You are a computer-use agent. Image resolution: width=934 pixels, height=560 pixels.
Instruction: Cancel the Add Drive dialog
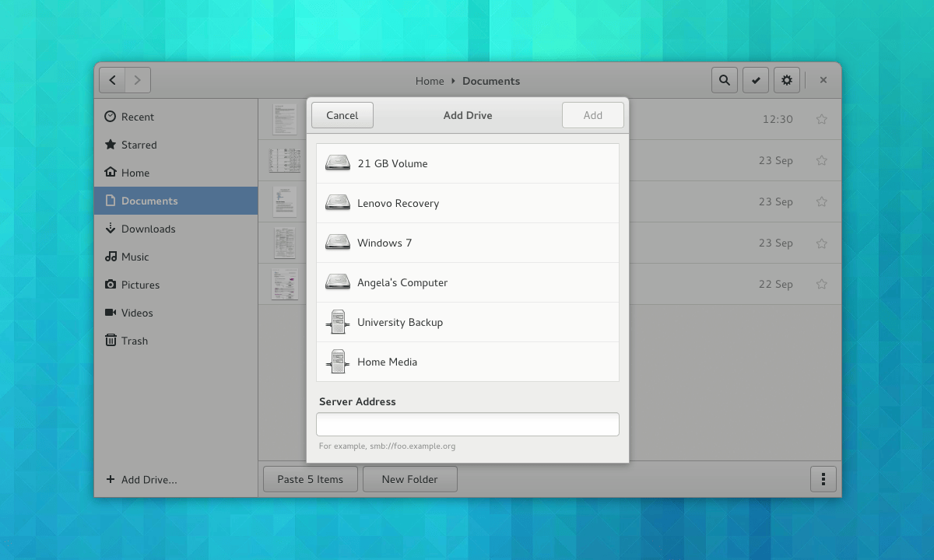[342, 114]
